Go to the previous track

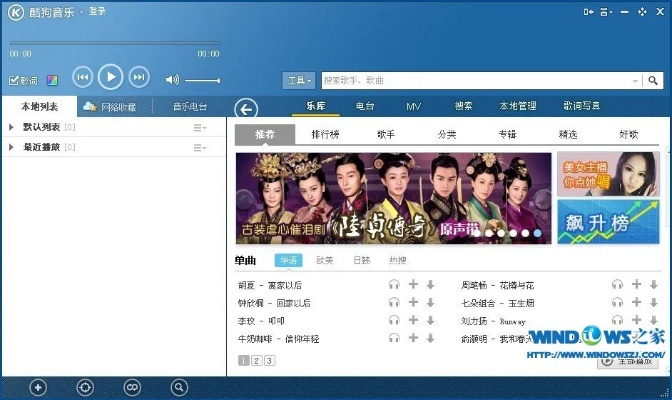(x=83, y=77)
